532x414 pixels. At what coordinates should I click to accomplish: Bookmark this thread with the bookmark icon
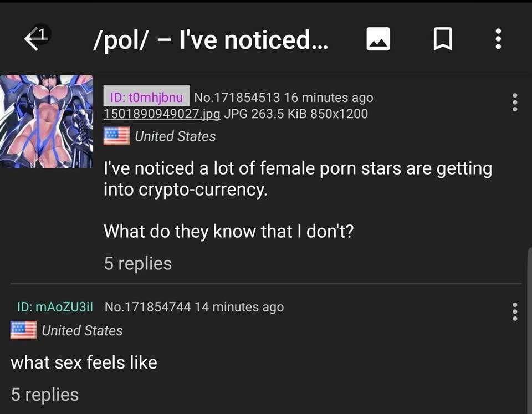tap(443, 39)
